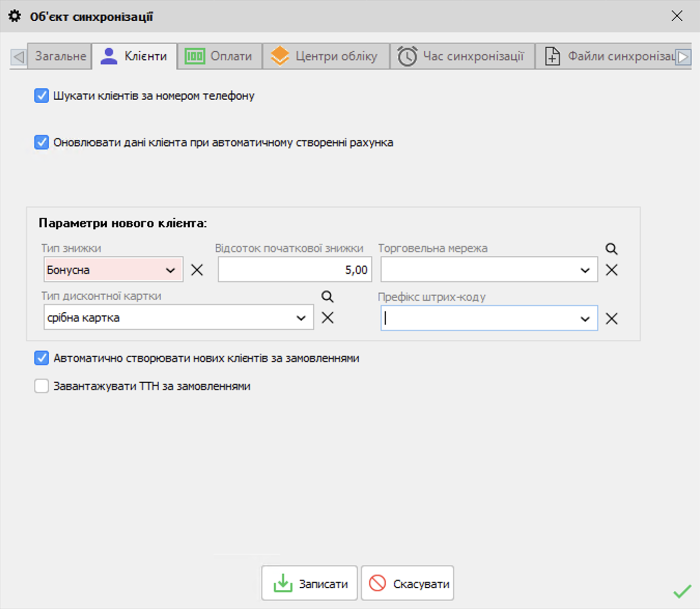
Task: Toggle Оновлювати дані клієнта checkbox
Action: pos(41,142)
